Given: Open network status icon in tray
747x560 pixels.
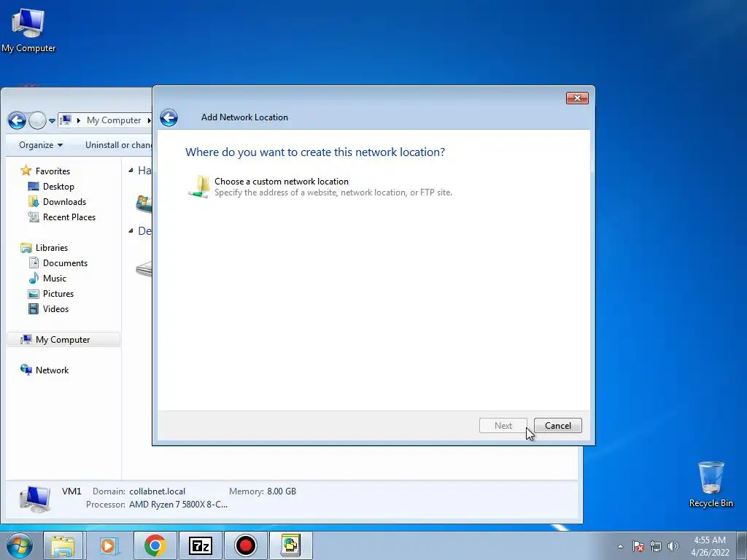Looking at the screenshot, I should [656, 546].
